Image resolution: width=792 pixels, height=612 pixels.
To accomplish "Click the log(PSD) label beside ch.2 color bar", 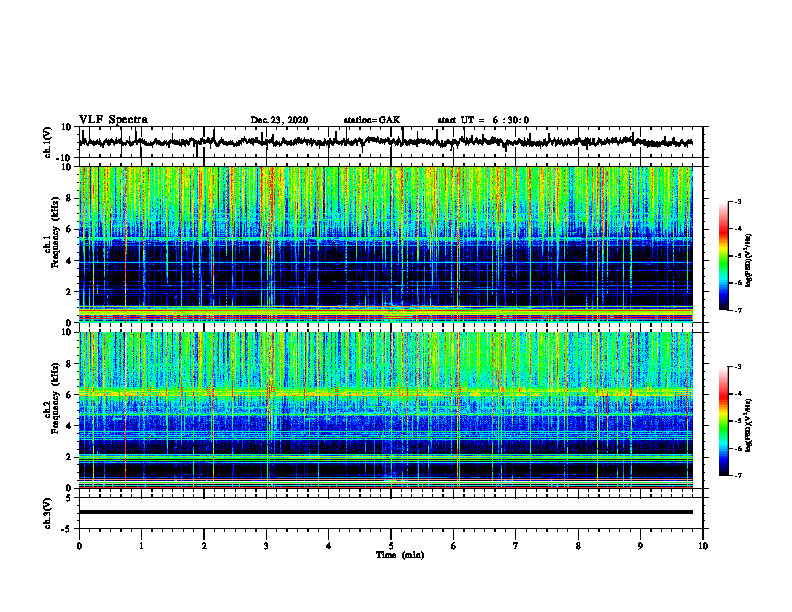I will (749, 425).
